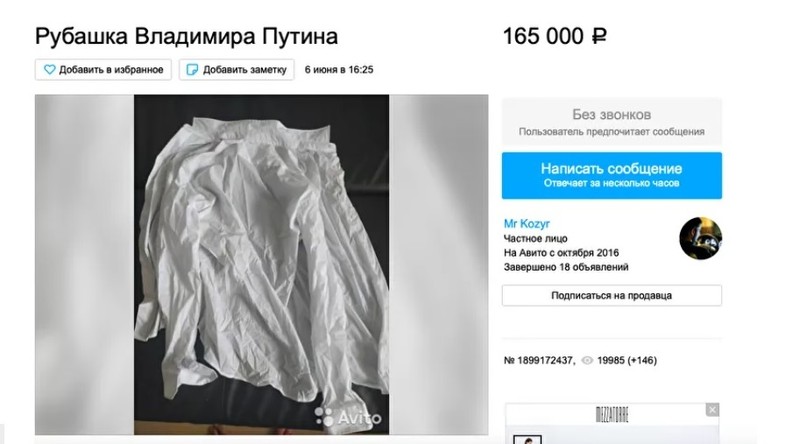The height and width of the screenshot is (444, 800).
Task: Click the heart icon for favorites
Action: point(49,69)
